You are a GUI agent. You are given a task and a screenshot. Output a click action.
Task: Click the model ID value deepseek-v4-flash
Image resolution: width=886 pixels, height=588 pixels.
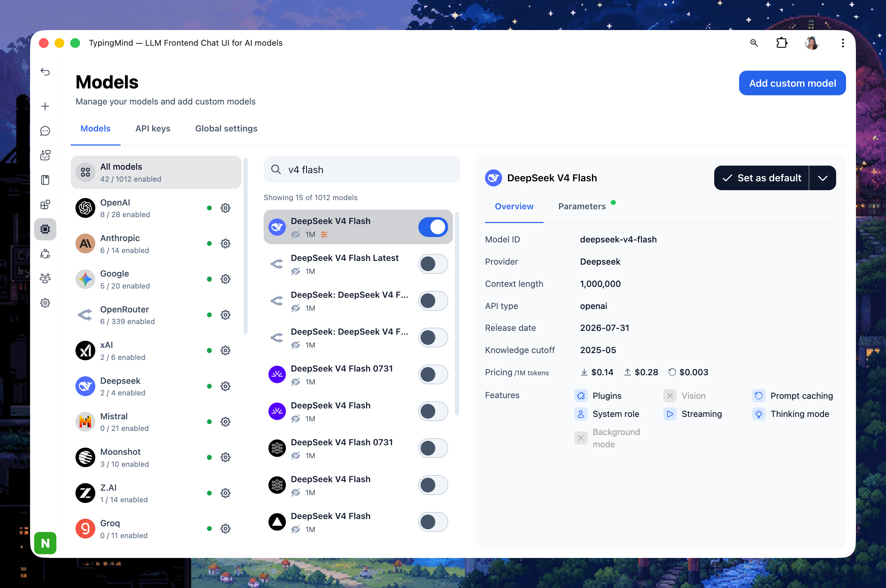618,239
